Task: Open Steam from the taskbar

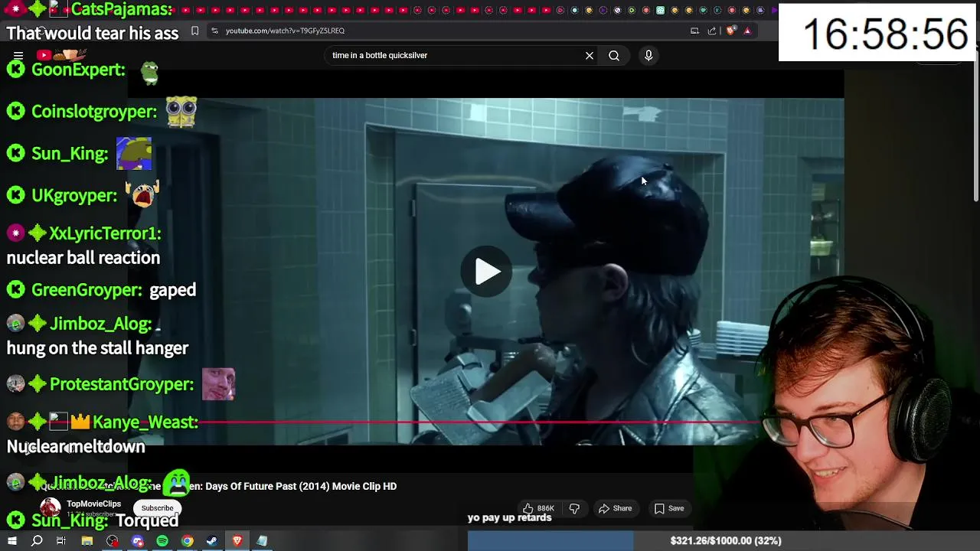Action: 212,541
